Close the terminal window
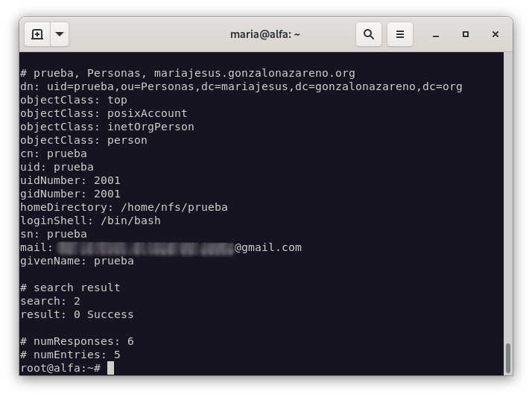The height and width of the screenshot is (397, 532). (494, 34)
